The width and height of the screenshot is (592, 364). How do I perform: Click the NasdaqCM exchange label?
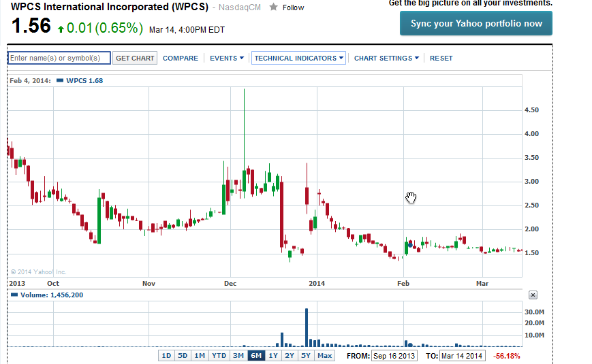coord(240,7)
